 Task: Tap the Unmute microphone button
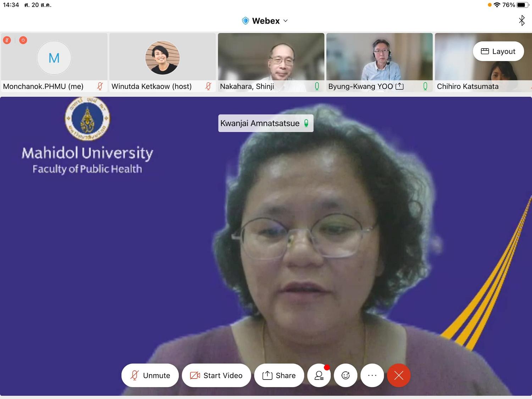pyautogui.click(x=150, y=375)
